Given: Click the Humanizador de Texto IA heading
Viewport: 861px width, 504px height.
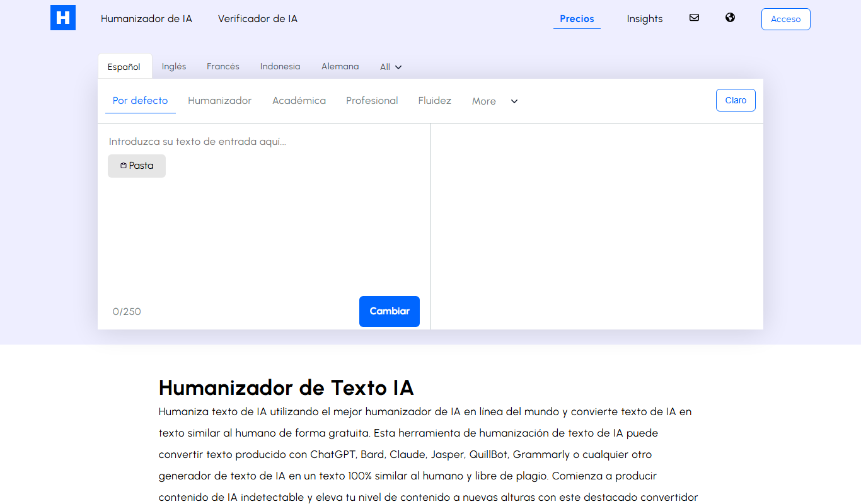Looking at the screenshot, I should tap(286, 387).
